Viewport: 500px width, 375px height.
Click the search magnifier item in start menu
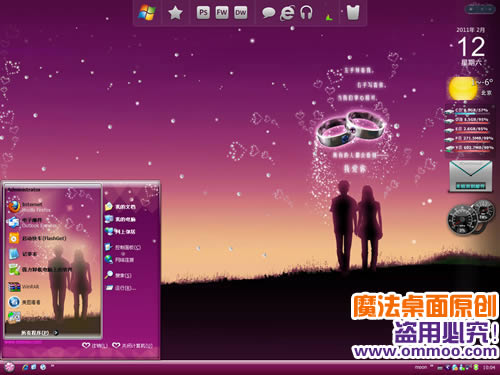click(118, 275)
